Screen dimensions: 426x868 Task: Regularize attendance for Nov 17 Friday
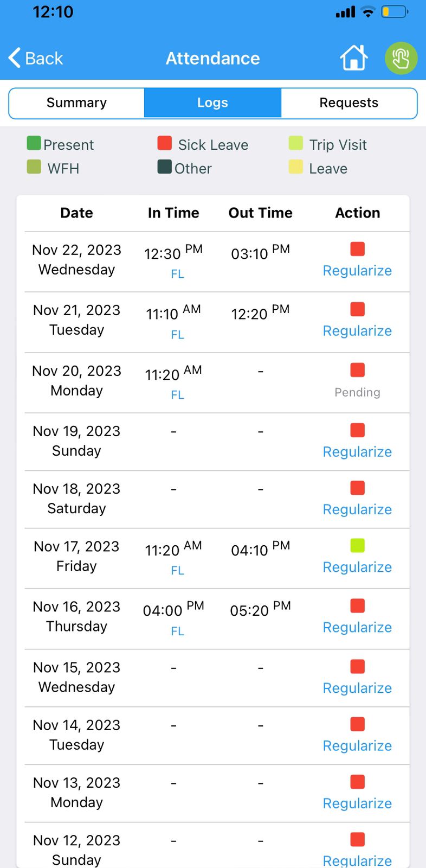tap(357, 567)
